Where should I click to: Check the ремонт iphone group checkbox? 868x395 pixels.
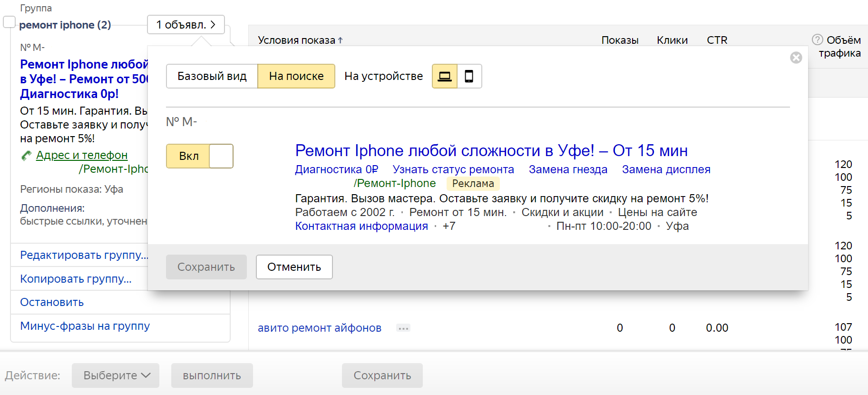click(x=9, y=22)
